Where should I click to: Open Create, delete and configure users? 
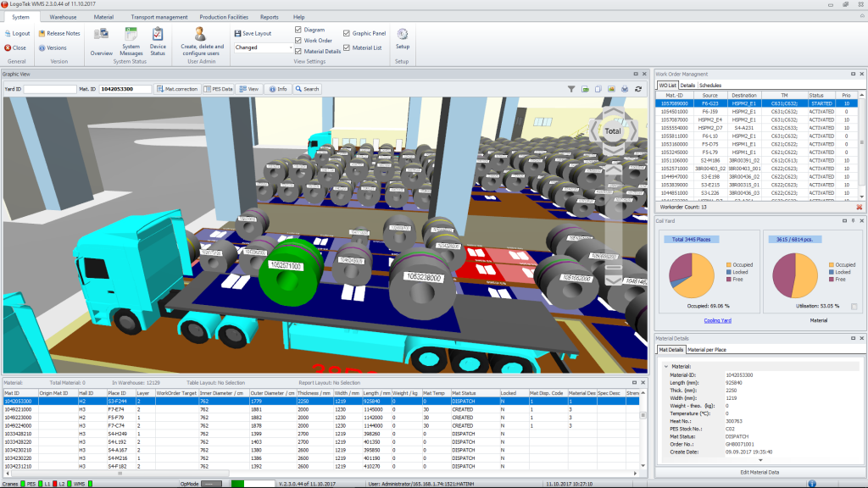201,40
